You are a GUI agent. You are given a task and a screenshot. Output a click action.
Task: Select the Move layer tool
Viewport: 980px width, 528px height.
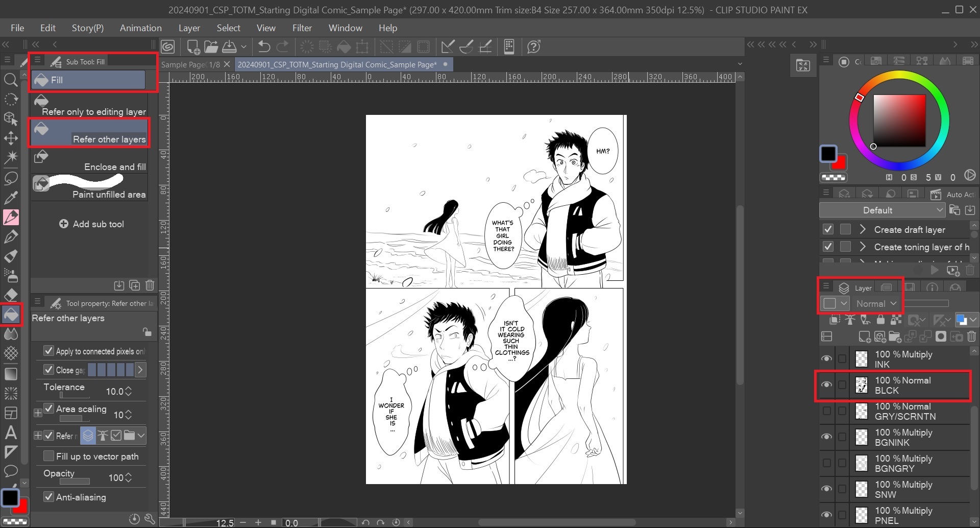click(11, 138)
